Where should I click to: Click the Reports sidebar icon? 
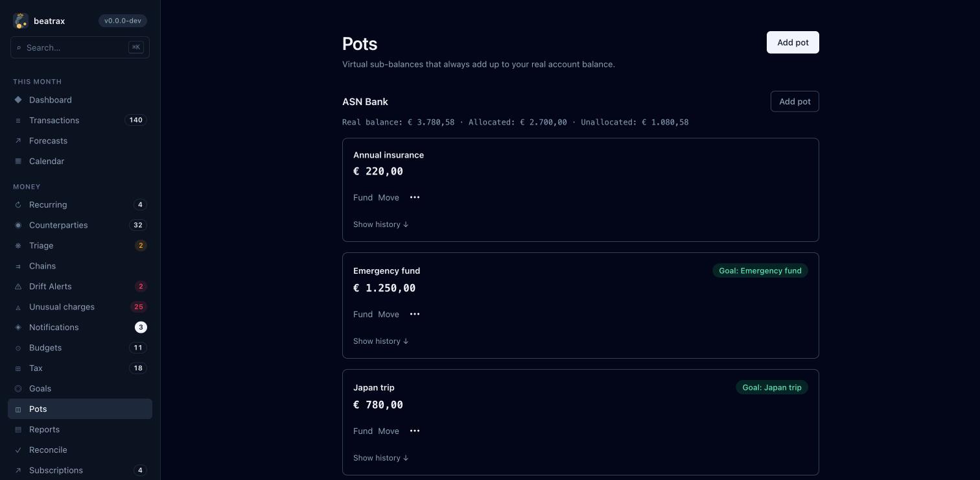(18, 429)
